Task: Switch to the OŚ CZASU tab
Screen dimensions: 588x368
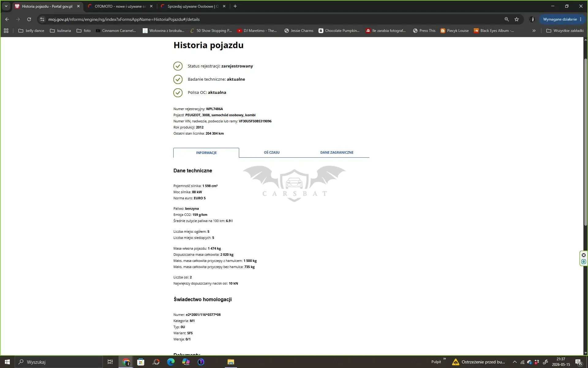Action: click(x=272, y=152)
